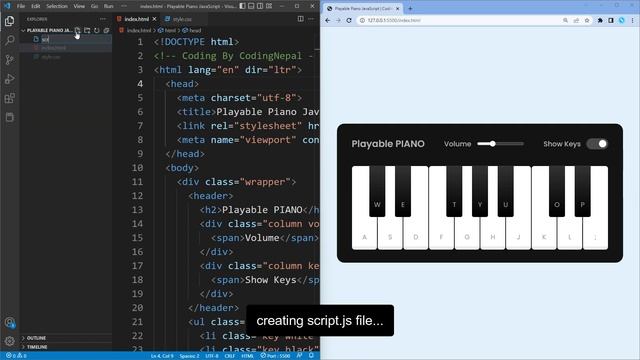
Task: Open the Search view in activity bar
Action: pyautogui.click(x=10, y=40)
